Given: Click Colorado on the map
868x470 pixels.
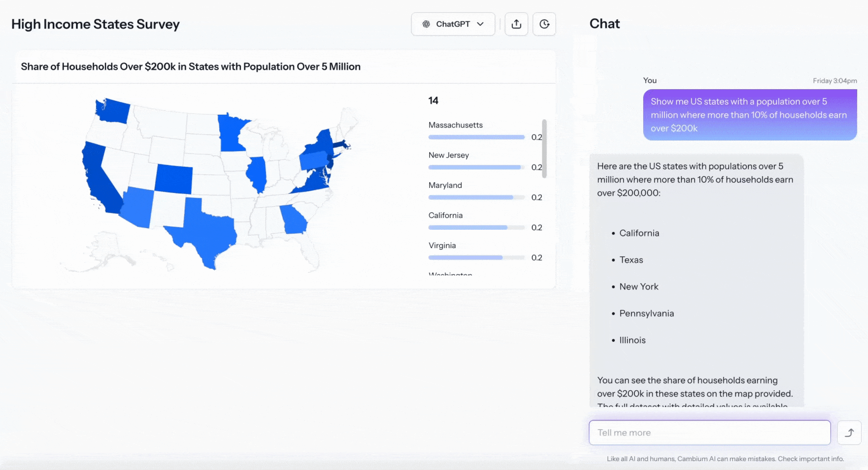Looking at the screenshot, I should pos(174,179).
